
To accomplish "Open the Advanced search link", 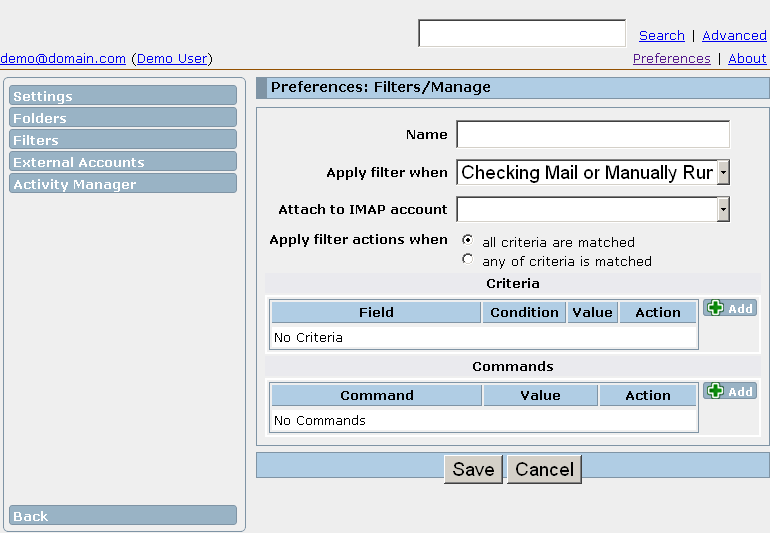I will pyautogui.click(x=734, y=35).
